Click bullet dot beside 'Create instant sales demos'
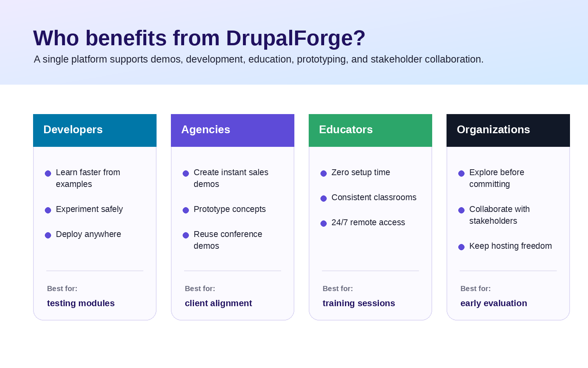This screenshot has height=368, width=588. pos(186,173)
